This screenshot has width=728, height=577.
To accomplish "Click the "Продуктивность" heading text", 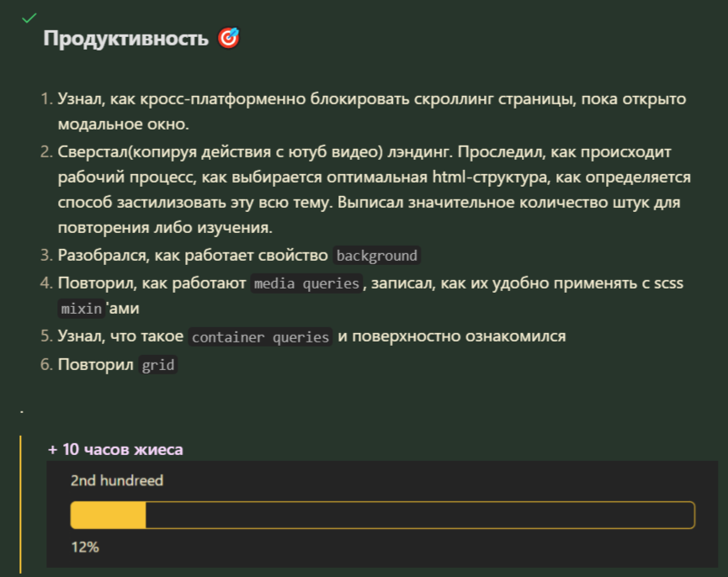I will pos(125,39).
